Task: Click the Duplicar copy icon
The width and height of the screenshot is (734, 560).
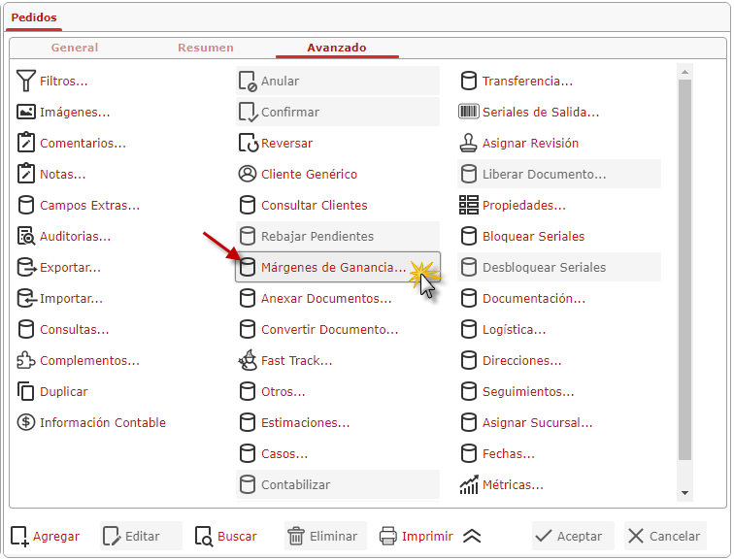Action: tap(26, 391)
